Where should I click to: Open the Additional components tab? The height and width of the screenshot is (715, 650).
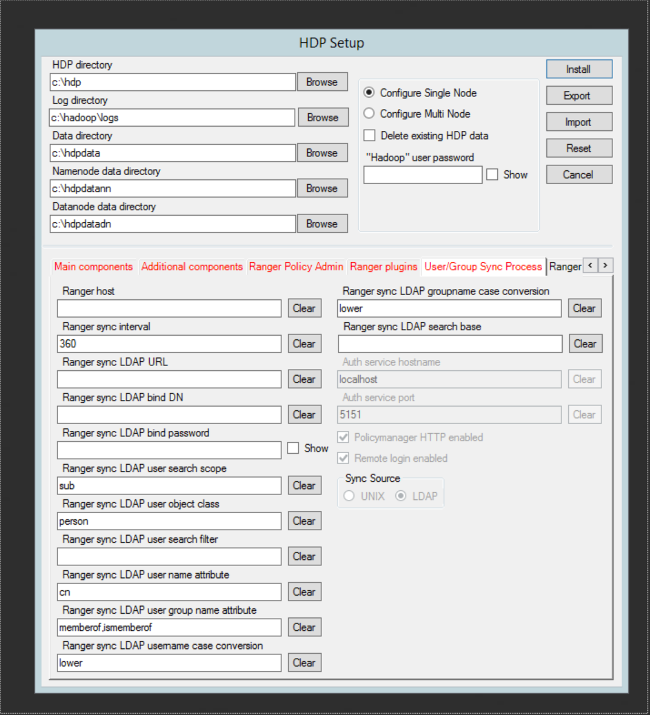tap(192, 267)
